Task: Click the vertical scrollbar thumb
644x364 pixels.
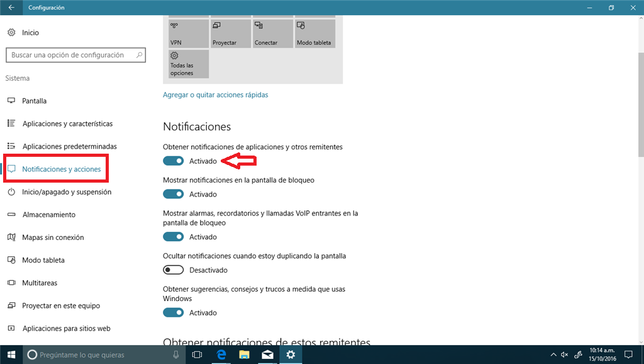Action: tap(641, 105)
